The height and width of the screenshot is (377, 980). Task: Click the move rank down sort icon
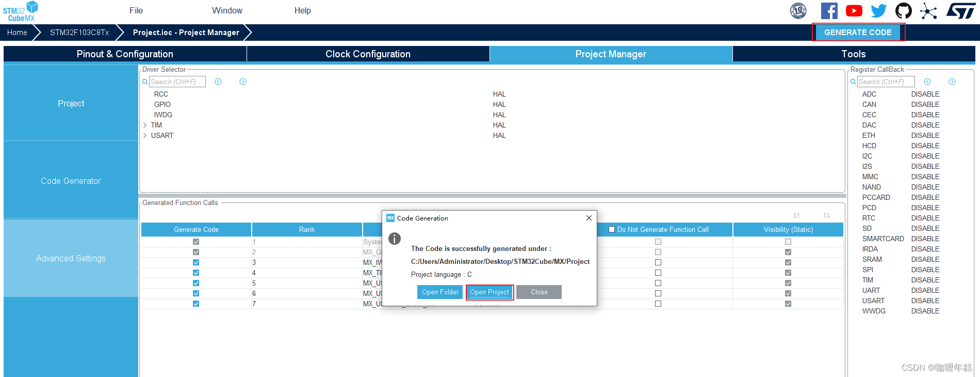(827, 215)
